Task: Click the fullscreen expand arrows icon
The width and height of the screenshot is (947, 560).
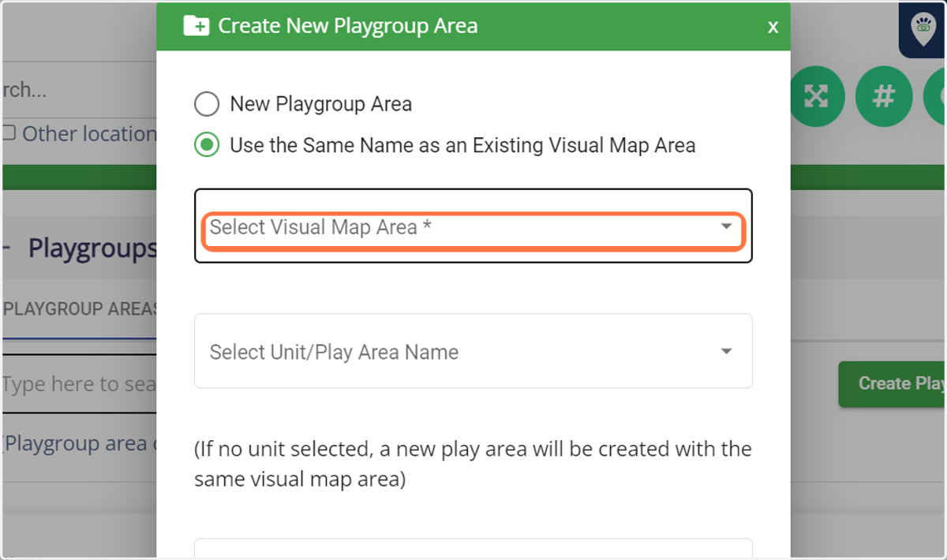Action: [x=816, y=97]
